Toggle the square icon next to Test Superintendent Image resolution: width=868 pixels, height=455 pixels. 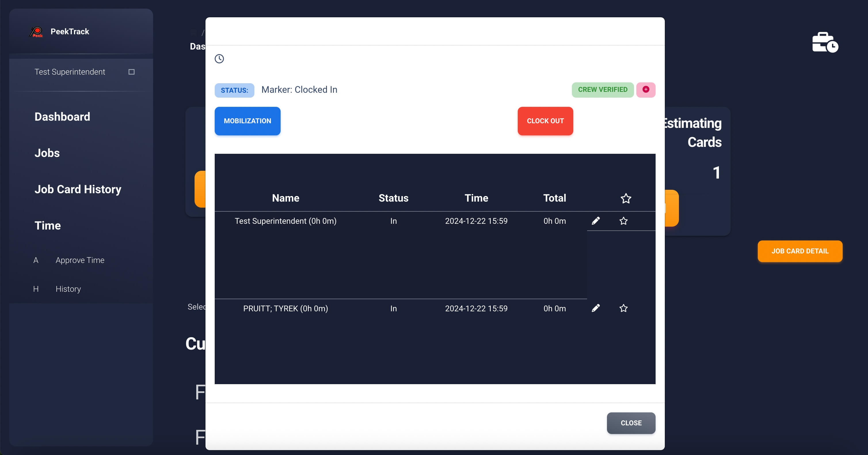(x=132, y=72)
